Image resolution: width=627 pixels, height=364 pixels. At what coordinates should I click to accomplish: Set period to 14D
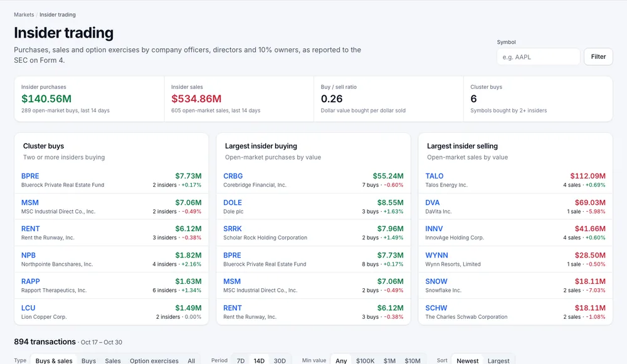click(x=259, y=360)
